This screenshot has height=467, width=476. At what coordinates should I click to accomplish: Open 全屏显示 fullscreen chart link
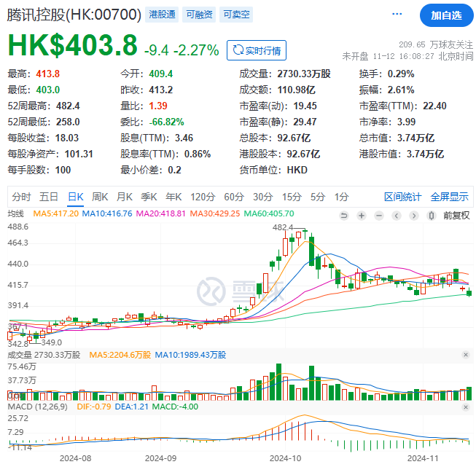pyautogui.click(x=449, y=197)
